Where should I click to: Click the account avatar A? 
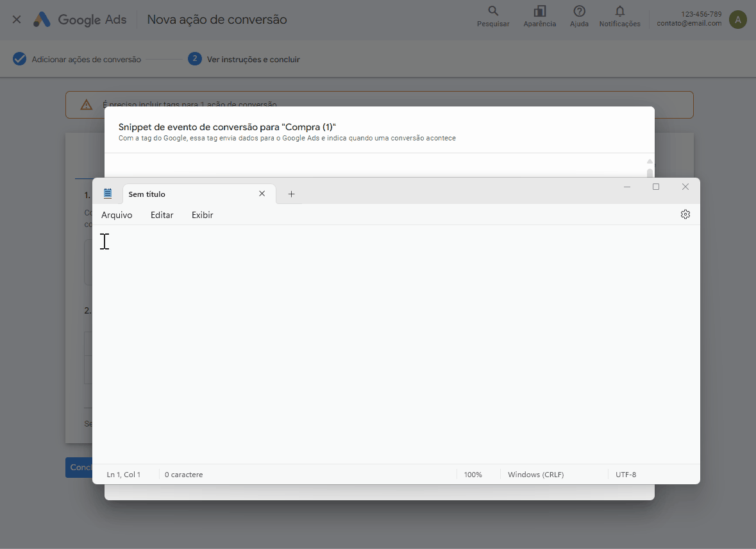click(x=737, y=20)
